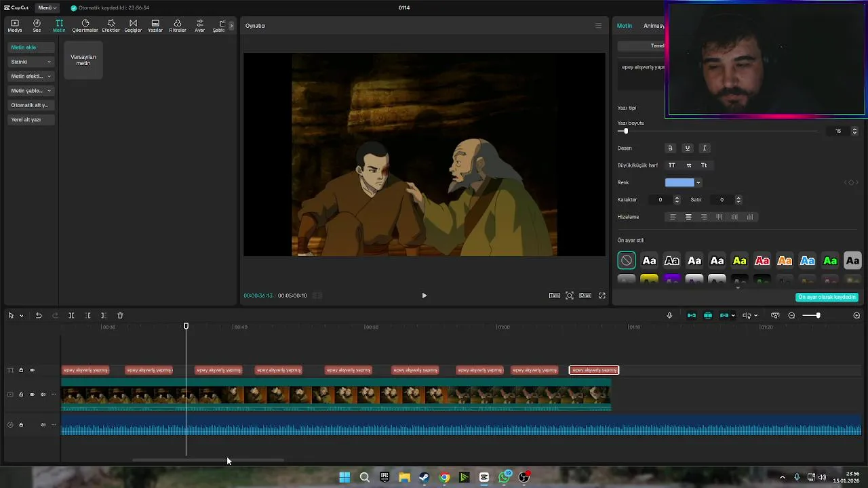Switch to Metin tab in inspector
This screenshot has width=868, height=488.
(625, 26)
